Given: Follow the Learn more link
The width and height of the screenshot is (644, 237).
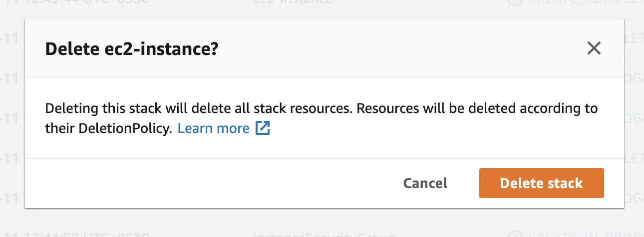Looking at the screenshot, I should click(213, 128).
